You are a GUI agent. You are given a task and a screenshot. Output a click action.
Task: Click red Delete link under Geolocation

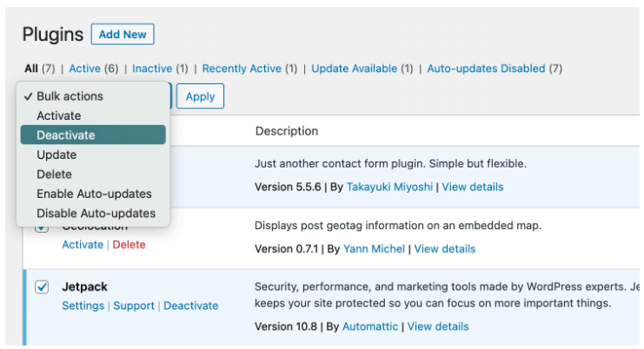129,245
